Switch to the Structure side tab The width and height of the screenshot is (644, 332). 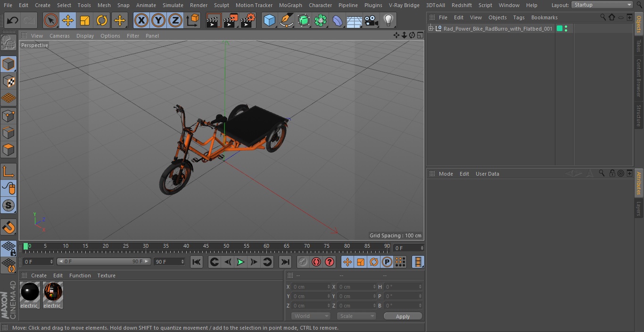[639, 116]
